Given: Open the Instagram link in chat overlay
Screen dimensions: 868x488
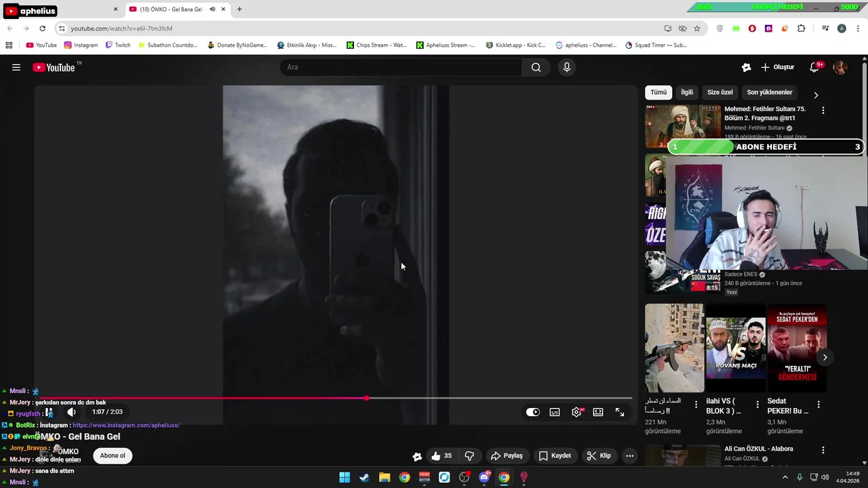Looking at the screenshot, I should tap(126, 425).
